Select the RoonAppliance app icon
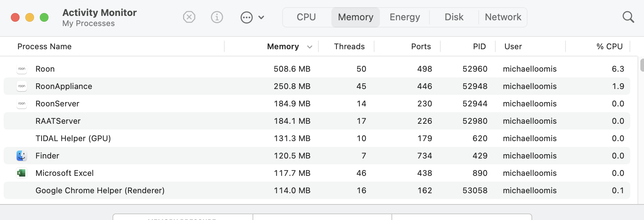This screenshot has width=644, height=220. pos(22,86)
